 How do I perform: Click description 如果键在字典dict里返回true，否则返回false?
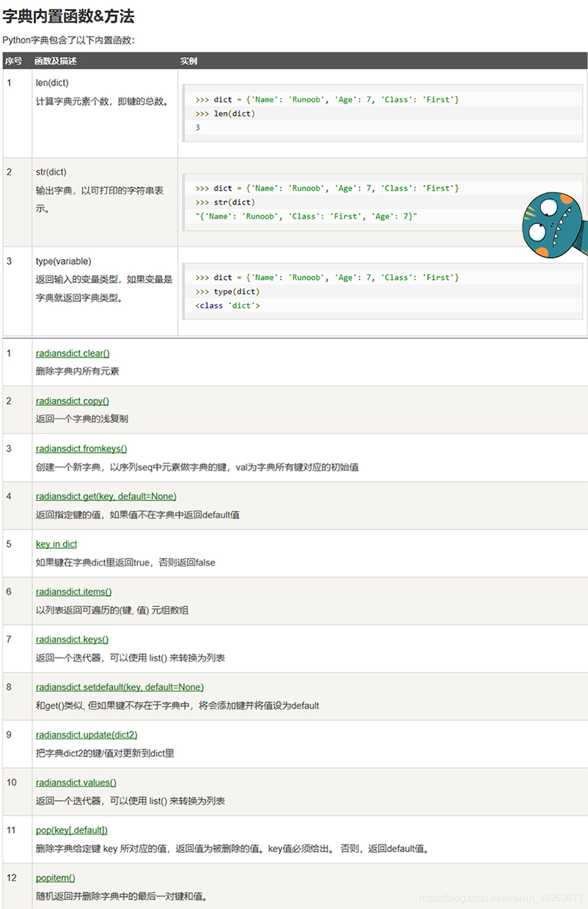[125, 562]
